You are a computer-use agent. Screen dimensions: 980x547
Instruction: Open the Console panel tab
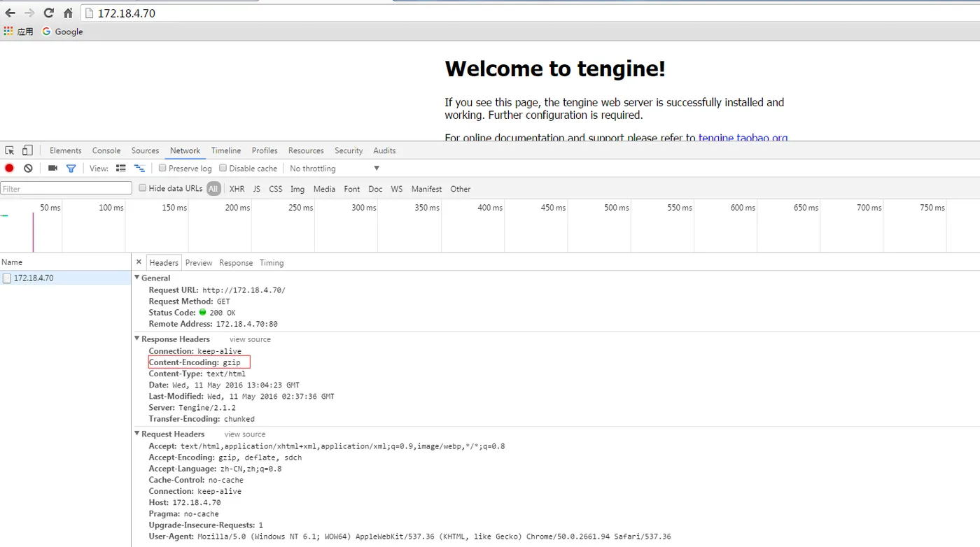click(106, 150)
